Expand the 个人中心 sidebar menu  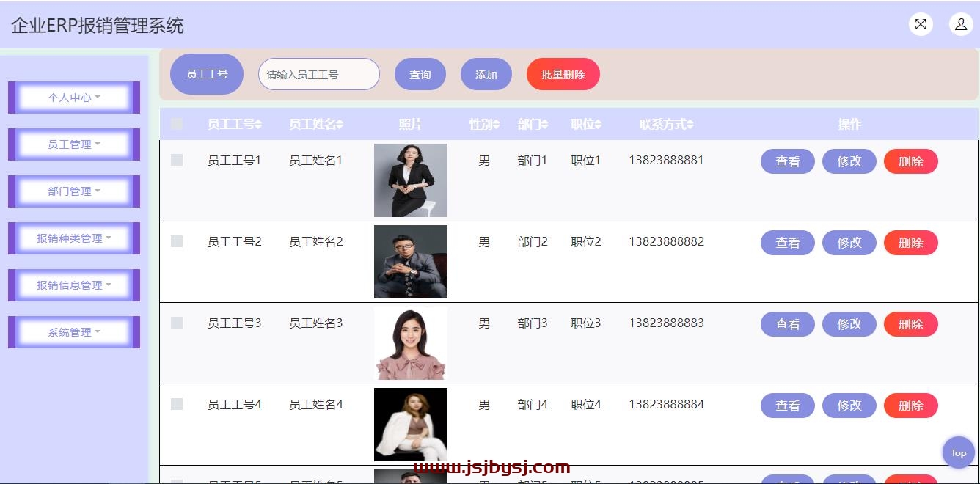(74, 98)
